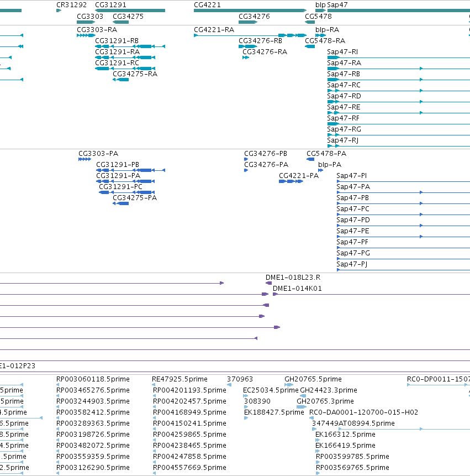
Task: Select the CG31291 gene bar
Action: coord(130,11)
